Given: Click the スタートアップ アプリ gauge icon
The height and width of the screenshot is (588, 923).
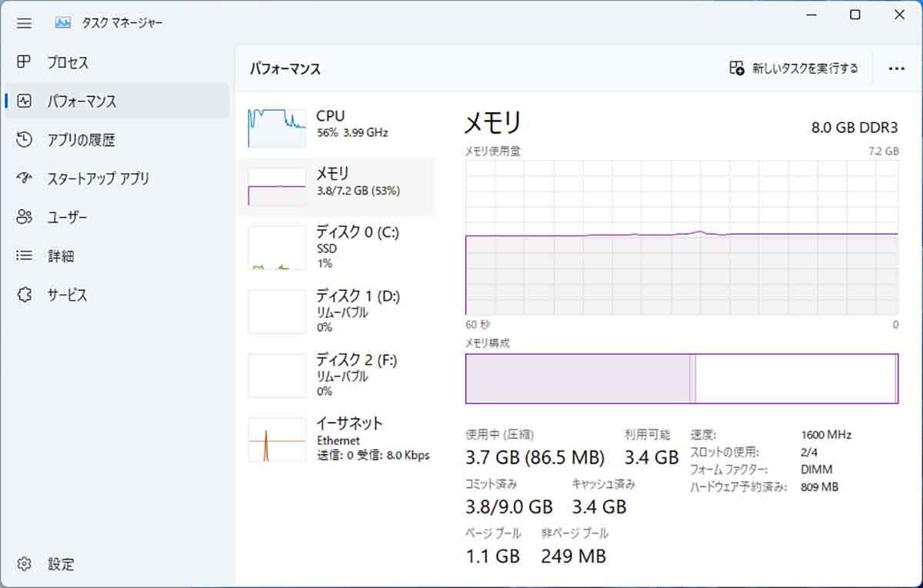Looking at the screenshot, I should (24, 178).
